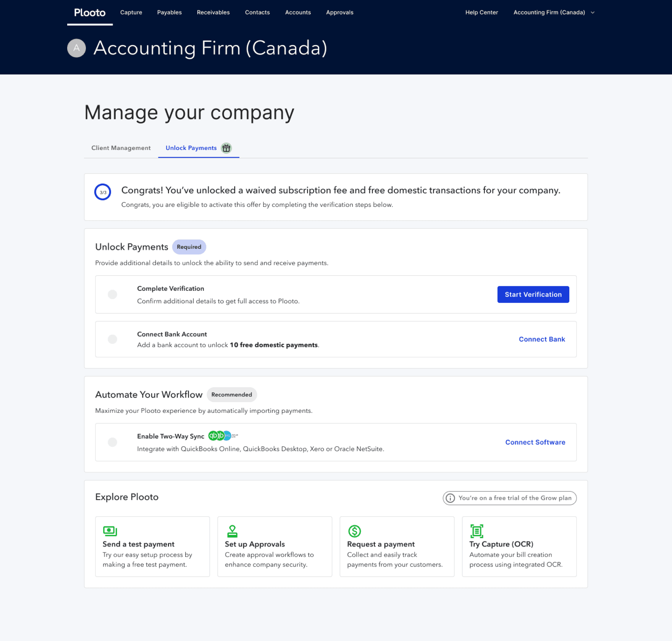Open the Help Center link
The width and height of the screenshot is (672, 641).
[x=481, y=13]
